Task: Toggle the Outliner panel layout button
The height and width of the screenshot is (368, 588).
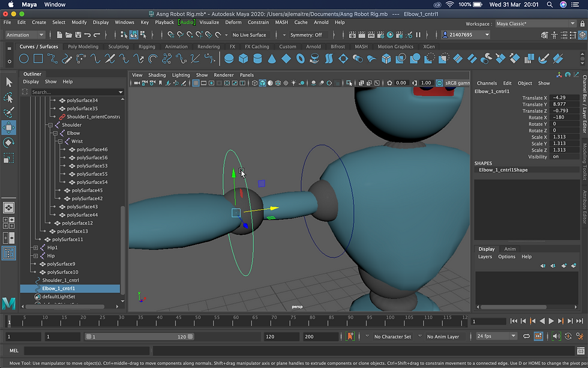Action: (8, 253)
